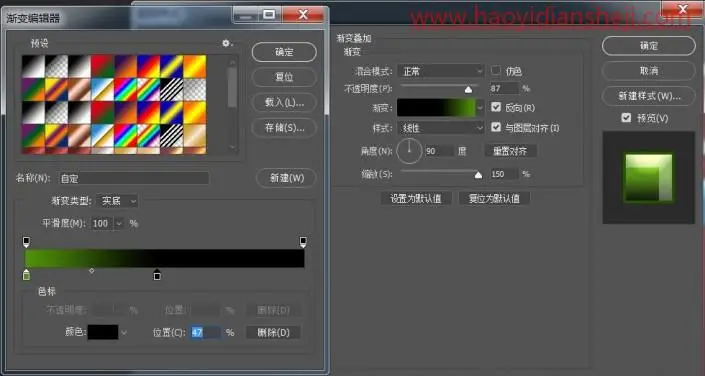The height and width of the screenshot is (376, 705).
Task: Click the 取消 button
Action: click(648, 71)
